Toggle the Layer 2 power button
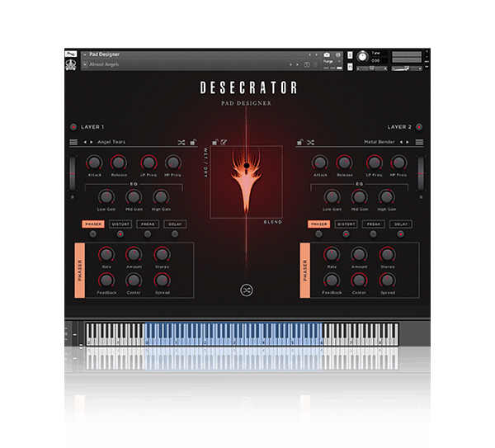The image size is (495, 448). [x=419, y=127]
